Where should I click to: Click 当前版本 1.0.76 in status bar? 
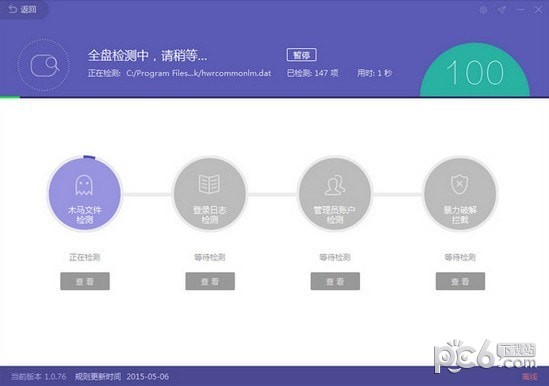click(39, 377)
